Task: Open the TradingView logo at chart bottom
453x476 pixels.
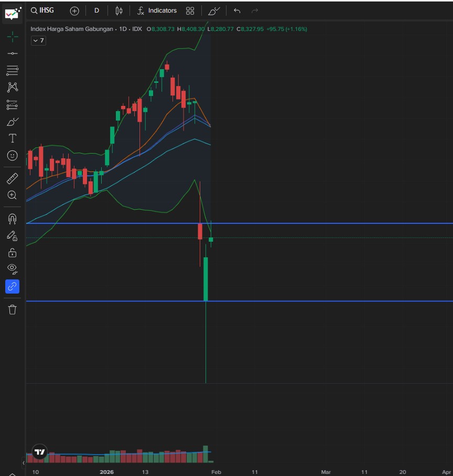Action: click(40, 452)
